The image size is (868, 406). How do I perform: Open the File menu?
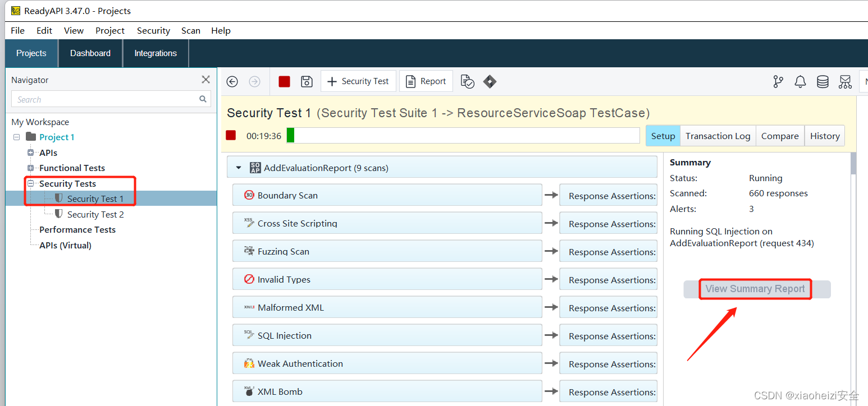pos(17,30)
